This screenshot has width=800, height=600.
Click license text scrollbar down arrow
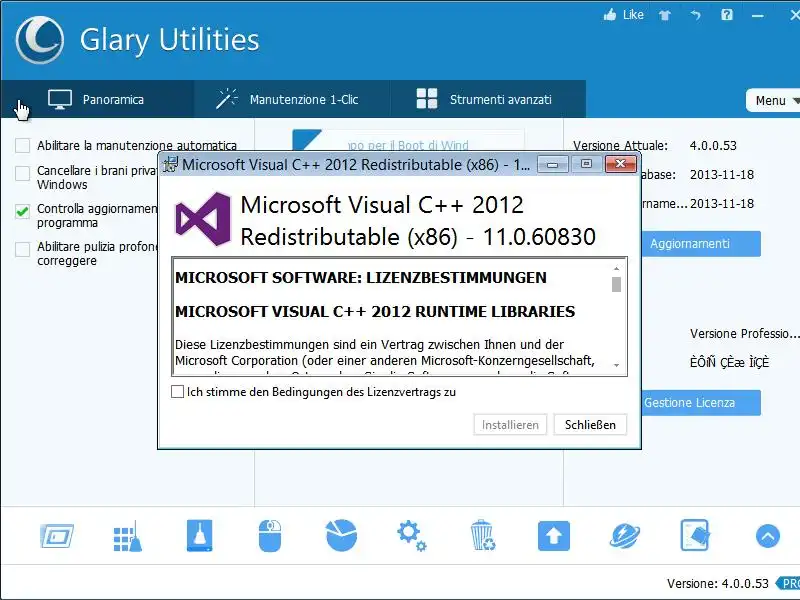(x=616, y=365)
